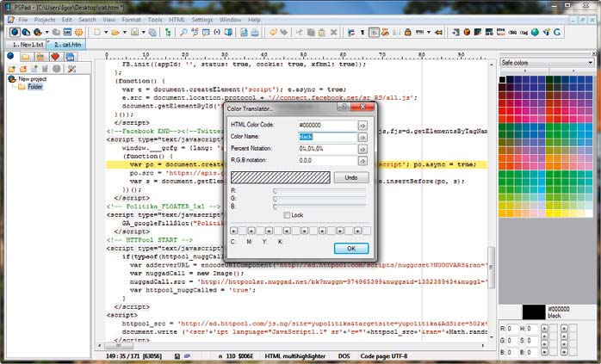Toggle the Lock checkbox in Color Translator
Viewport: 601px width, 364px height.
(287, 215)
